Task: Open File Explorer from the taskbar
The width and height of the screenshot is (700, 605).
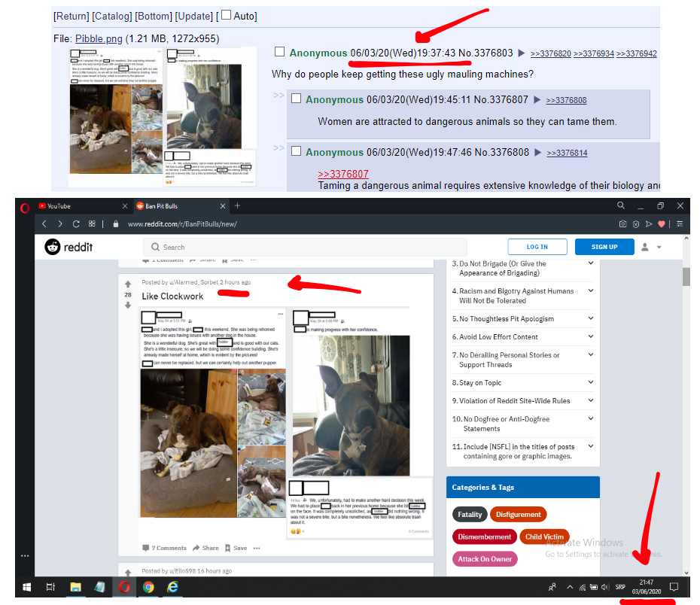Action: click(x=75, y=587)
